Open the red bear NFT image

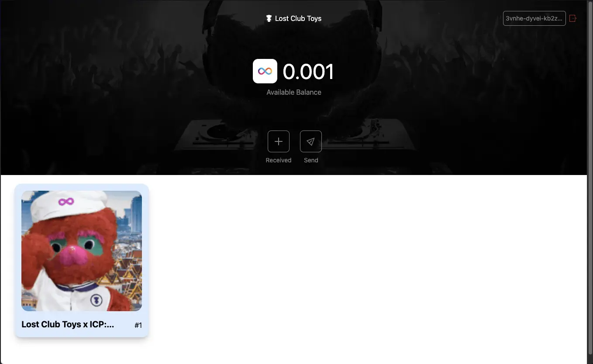pyautogui.click(x=82, y=251)
